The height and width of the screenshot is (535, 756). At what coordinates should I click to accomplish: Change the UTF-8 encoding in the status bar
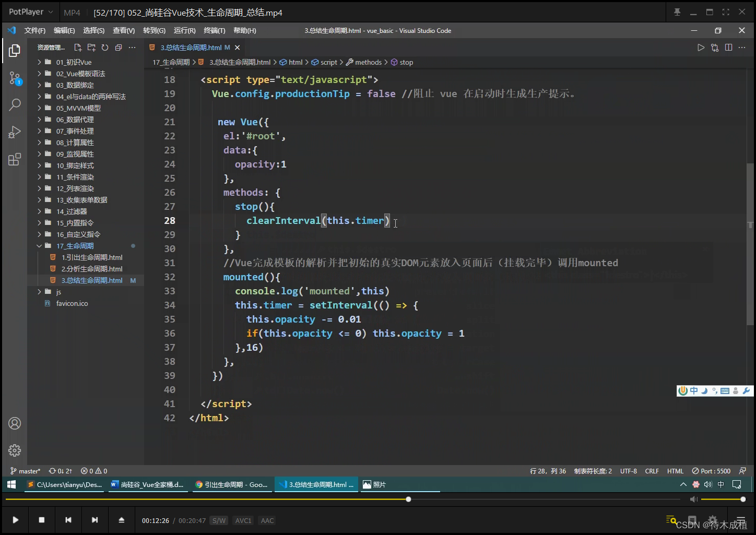629,471
